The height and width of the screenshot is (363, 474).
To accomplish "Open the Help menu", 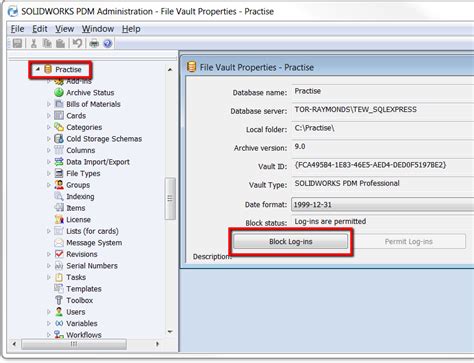I will tap(131, 29).
